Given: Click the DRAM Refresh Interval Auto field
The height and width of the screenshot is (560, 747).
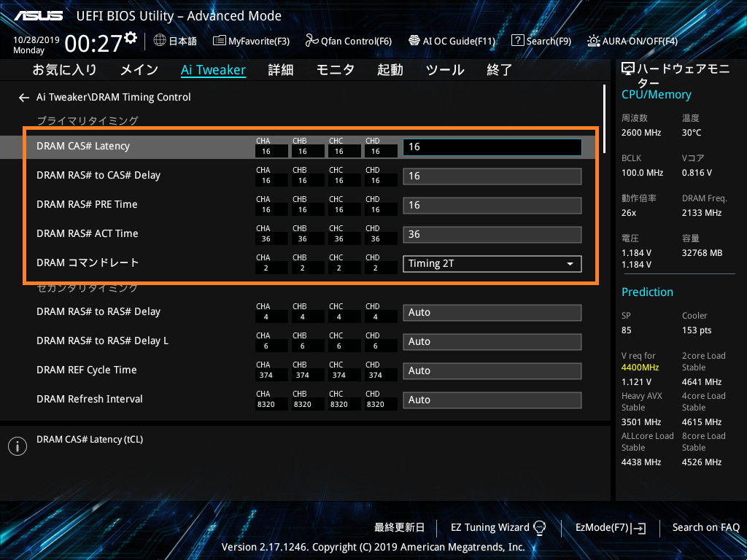Looking at the screenshot, I should [x=492, y=400].
